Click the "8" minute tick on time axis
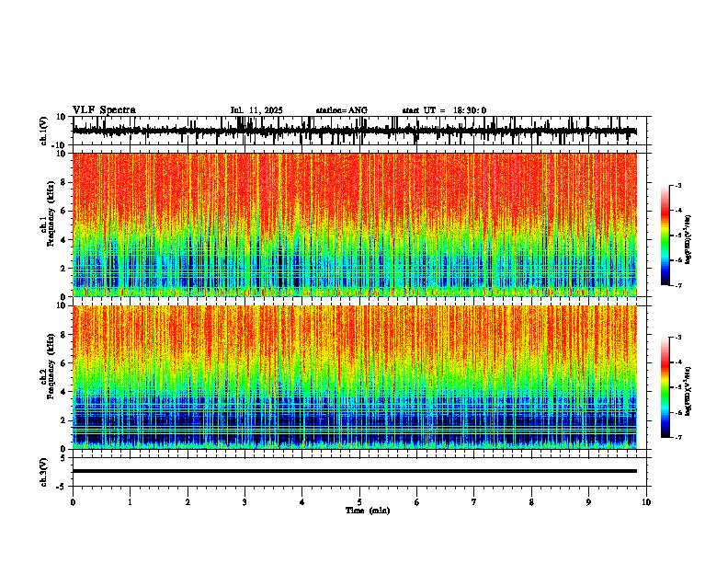728x563 pixels. [531, 502]
